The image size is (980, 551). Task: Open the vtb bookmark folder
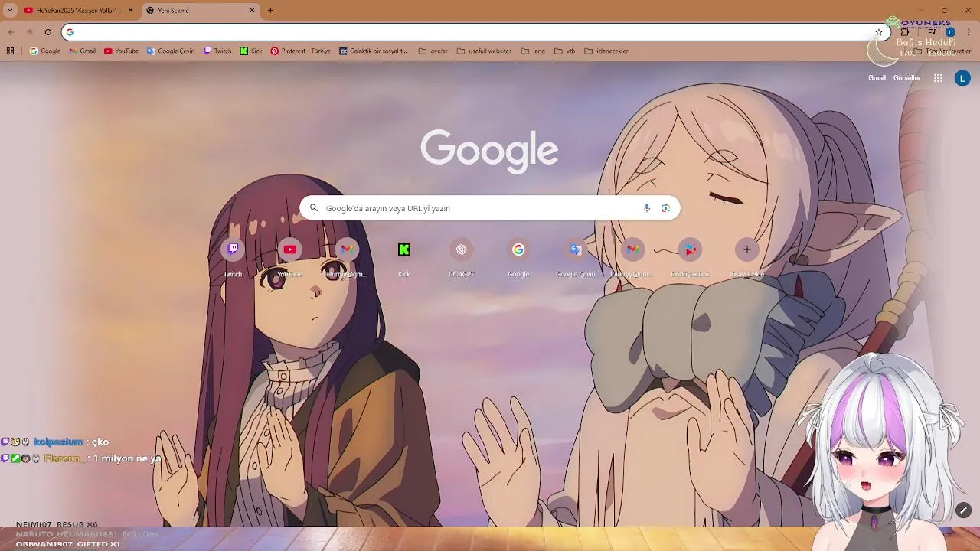565,51
